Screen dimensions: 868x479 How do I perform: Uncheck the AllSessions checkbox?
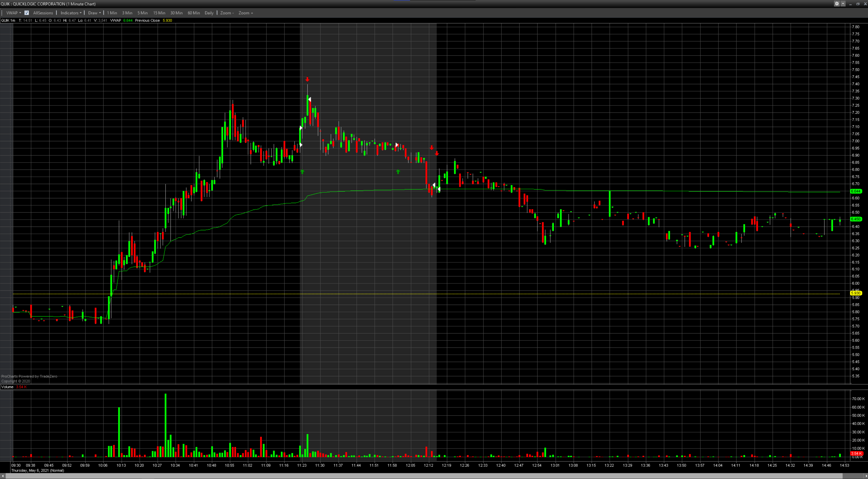point(27,13)
